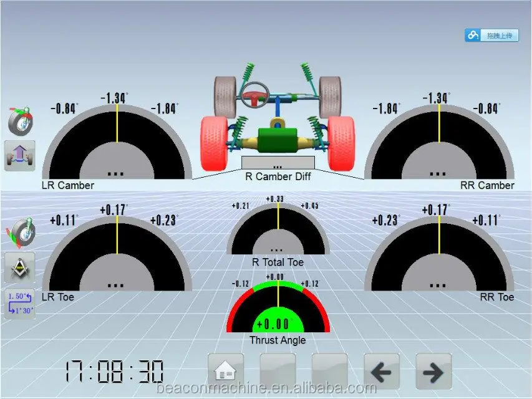Click the 17:08:30 clock display
This screenshot has height=399, width=532.
(x=114, y=372)
